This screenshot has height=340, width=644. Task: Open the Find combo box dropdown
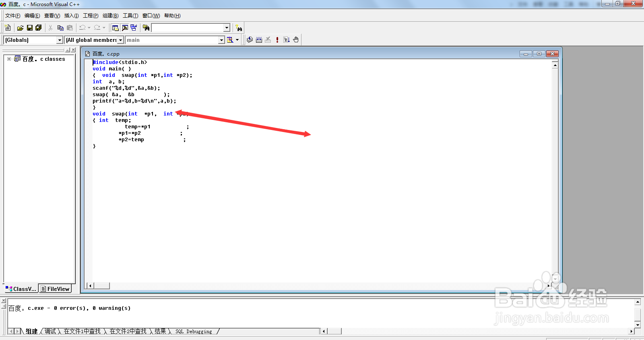[227, 28]
